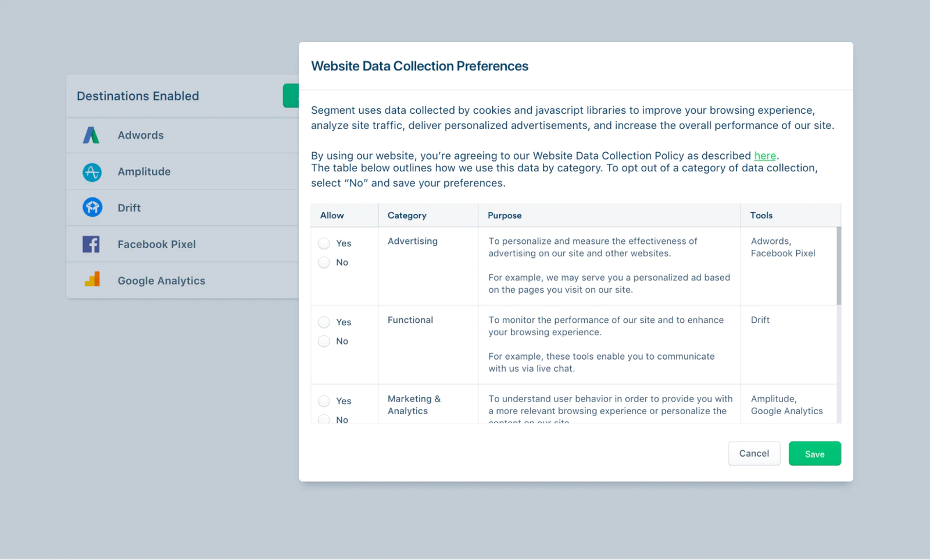The image size is (930, 560).
Task: Click the Google Analytics logo icon
Action: [92, 280]
